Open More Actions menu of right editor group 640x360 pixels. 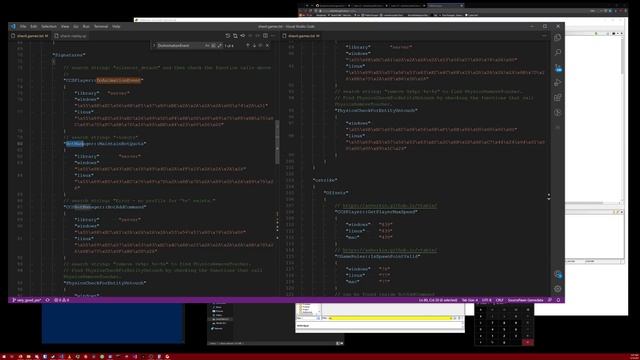[544, 36]
